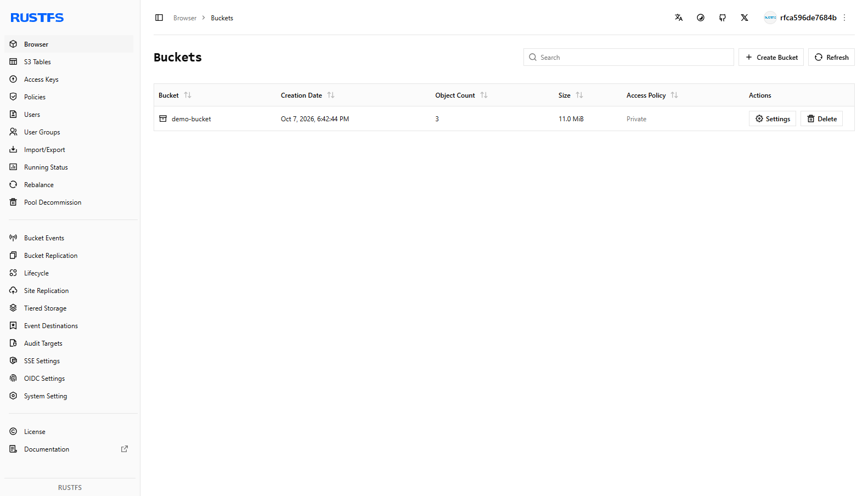Open Policies page

click(69, 97)
